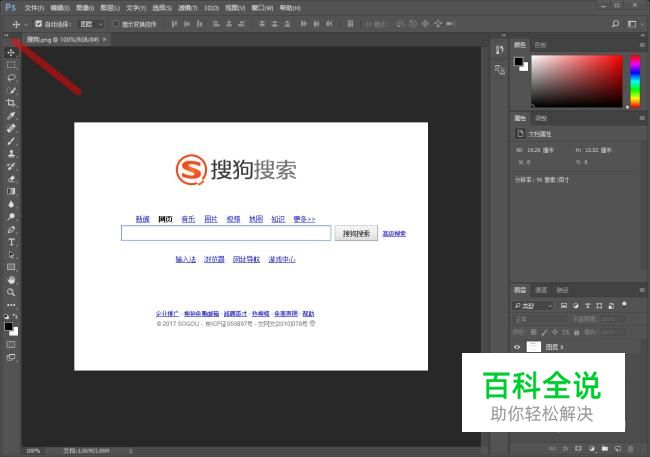Open the Layers panel flyout menu
This screenshot has width=650, height=457.
pyautogui.click(x=642, y=290)
